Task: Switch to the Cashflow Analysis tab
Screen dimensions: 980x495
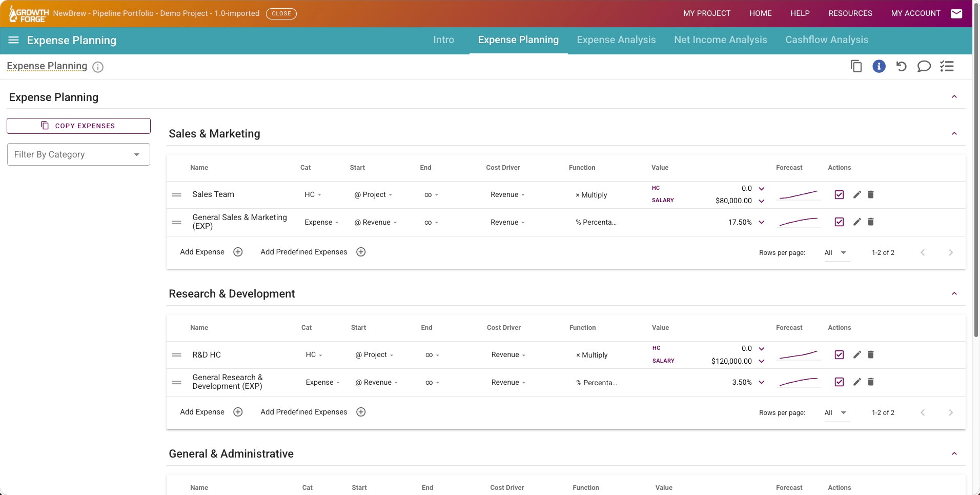Action: point(827,40)
